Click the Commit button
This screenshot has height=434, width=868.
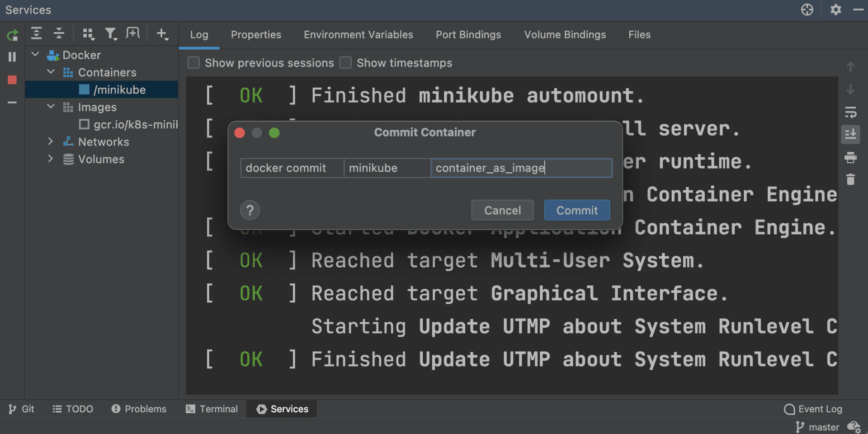(x=577, y=210)
